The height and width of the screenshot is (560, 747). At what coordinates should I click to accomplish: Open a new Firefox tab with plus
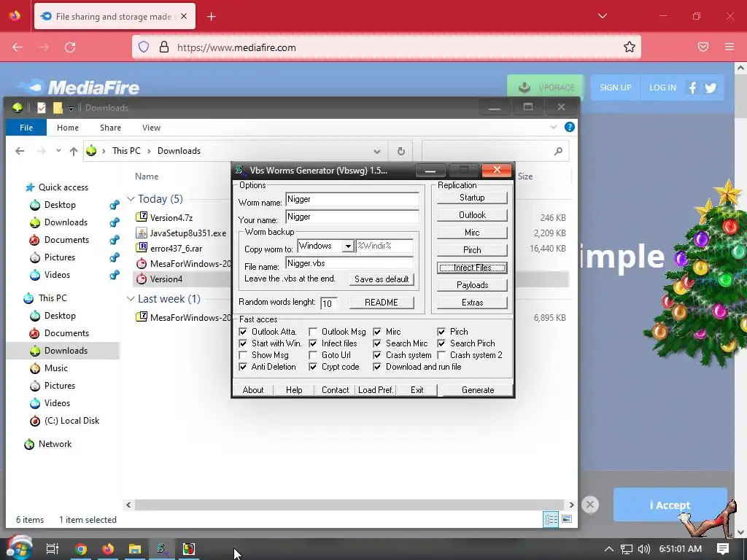211,17
